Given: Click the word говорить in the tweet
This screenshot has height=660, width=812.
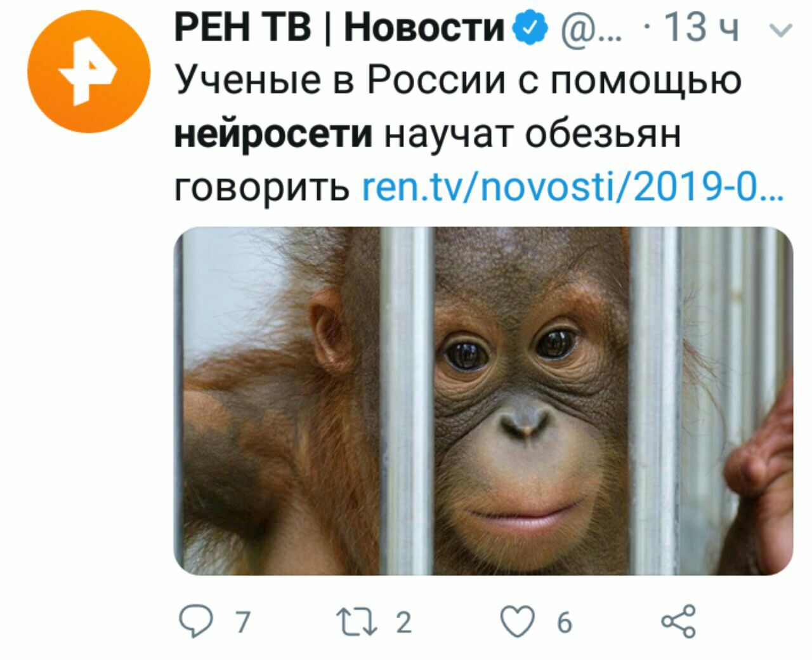Looking at the screenshot, I should (261, 188).
